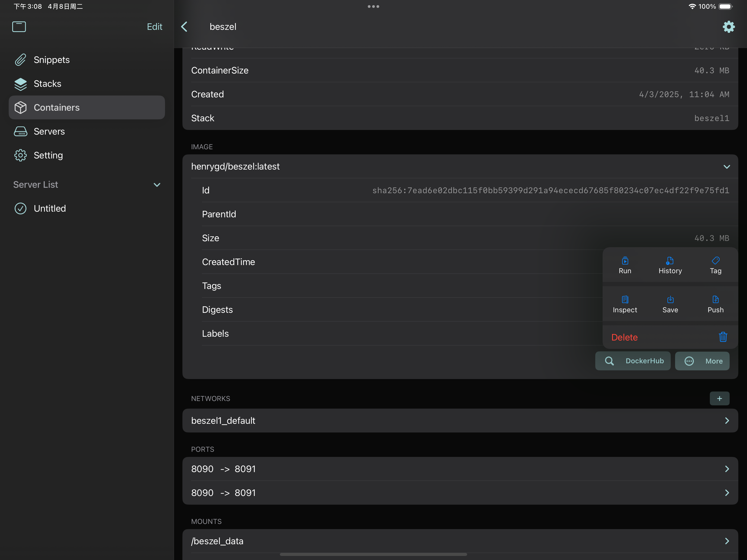The image size is (747, 560).
Task: Click the ContainerSize row
Action: point(460,70)
